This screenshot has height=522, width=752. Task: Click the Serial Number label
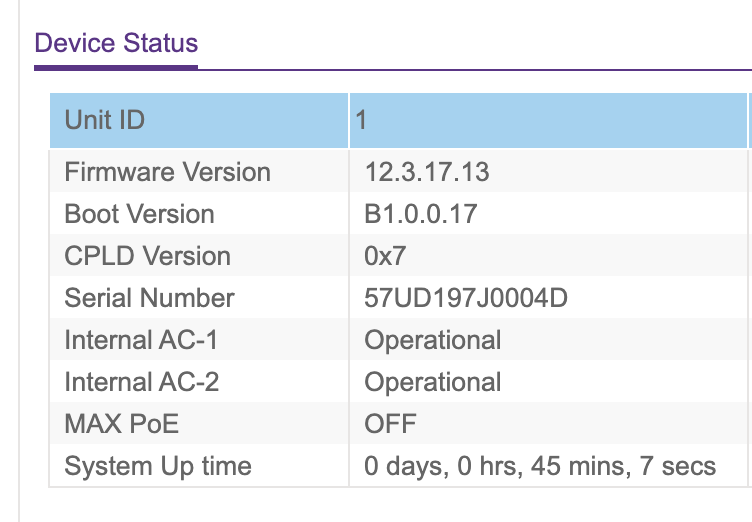coord(149,298)
